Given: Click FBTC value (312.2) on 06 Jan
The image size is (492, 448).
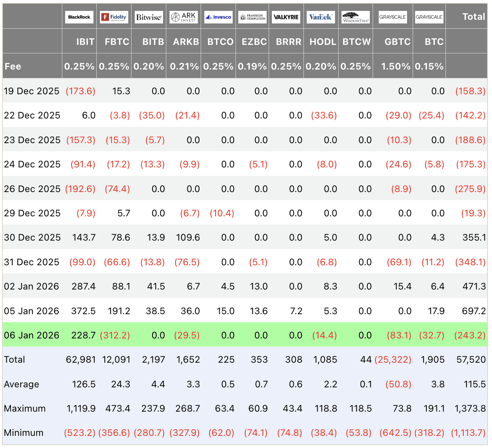Looking at the screenshot, I should (x=115, y=335).
